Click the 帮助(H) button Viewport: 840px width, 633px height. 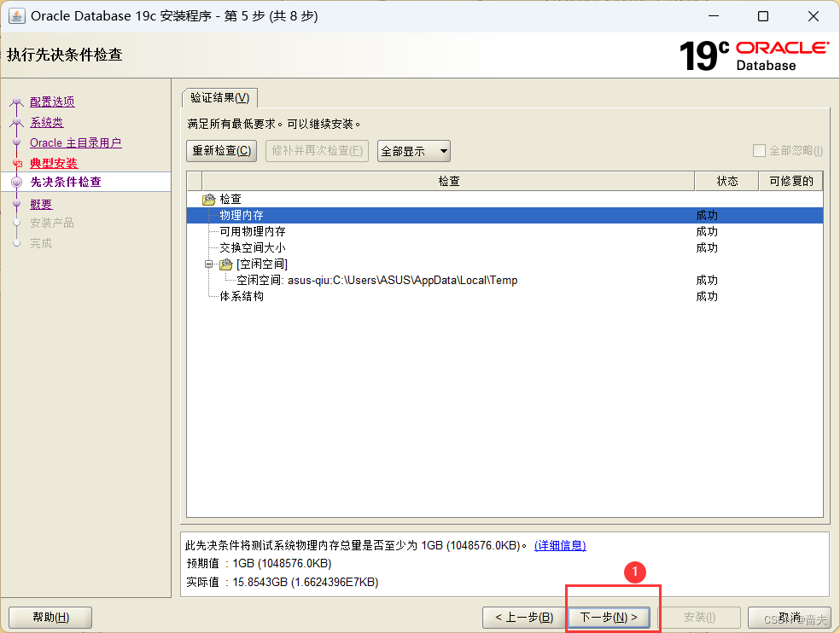tap(50, 617)
